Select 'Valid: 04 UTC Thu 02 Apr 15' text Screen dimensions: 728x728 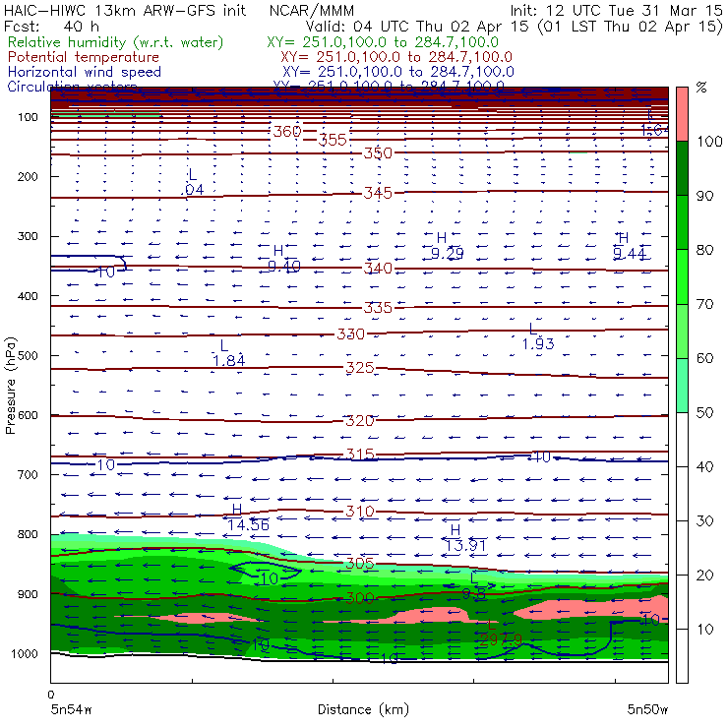click(417, 27)
